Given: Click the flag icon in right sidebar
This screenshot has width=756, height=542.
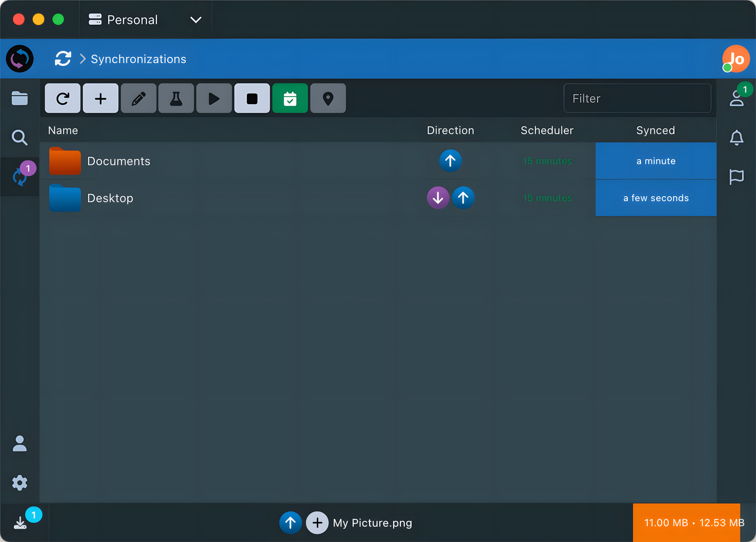Looking at the screenshot, I should point(736,177).
